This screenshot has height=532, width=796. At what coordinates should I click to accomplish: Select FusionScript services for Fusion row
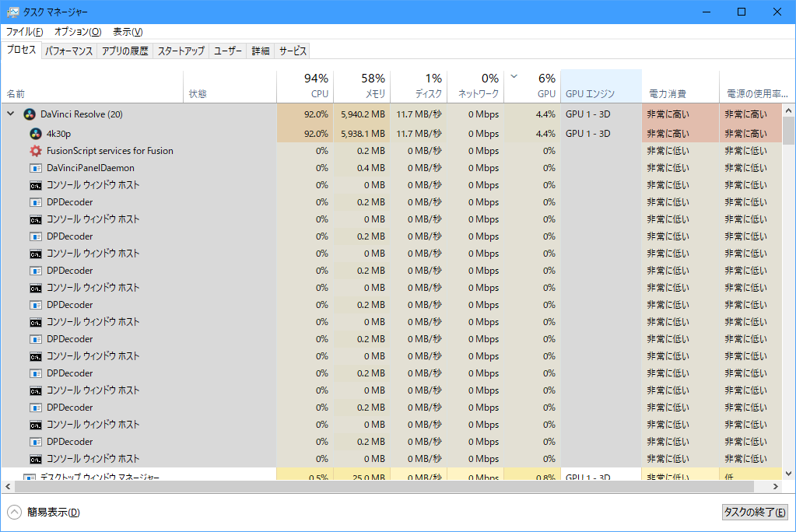(x=391, y=151)
